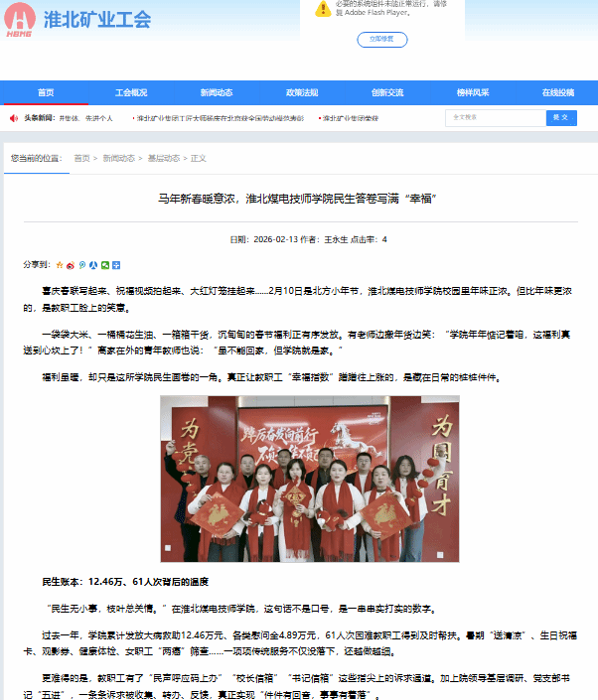Click the Flash Player warning icon
The image size is (598, 700).
(323, 9)
